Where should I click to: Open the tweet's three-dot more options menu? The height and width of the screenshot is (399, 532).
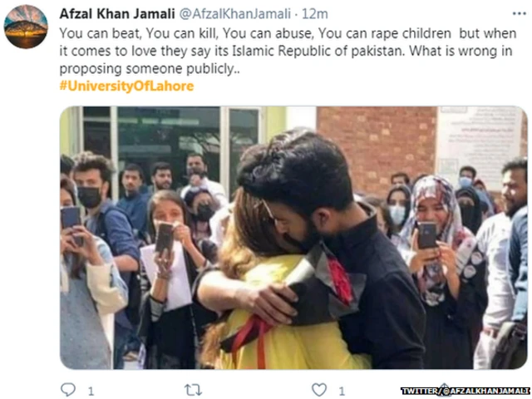519,13
